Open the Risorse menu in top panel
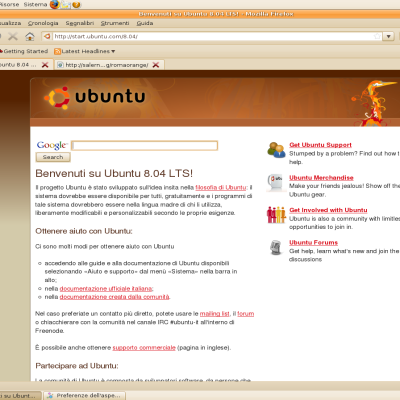This screenshot has width=400, height=400. (9, 4)
